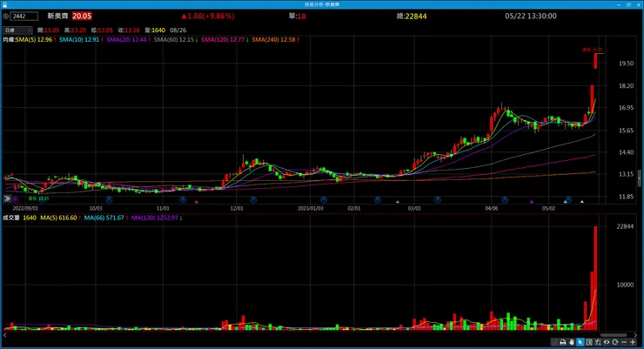Click the right edge panel handle

coord(639,178)
